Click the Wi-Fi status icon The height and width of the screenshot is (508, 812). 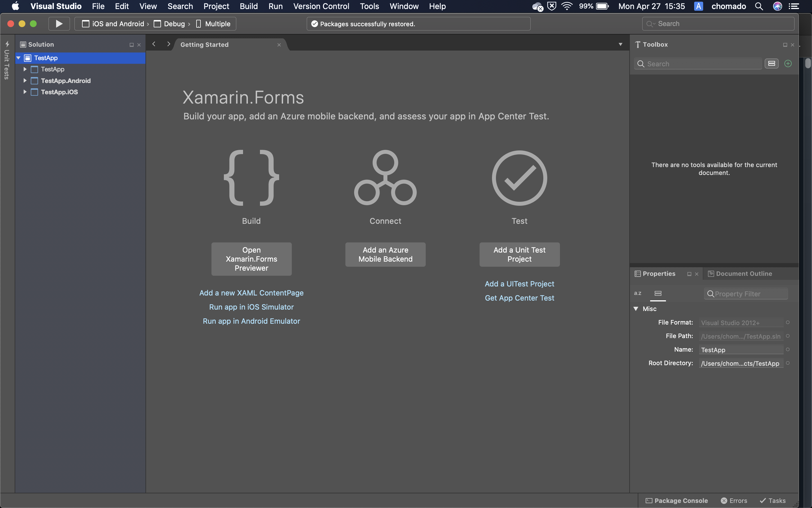pos(567,6)
